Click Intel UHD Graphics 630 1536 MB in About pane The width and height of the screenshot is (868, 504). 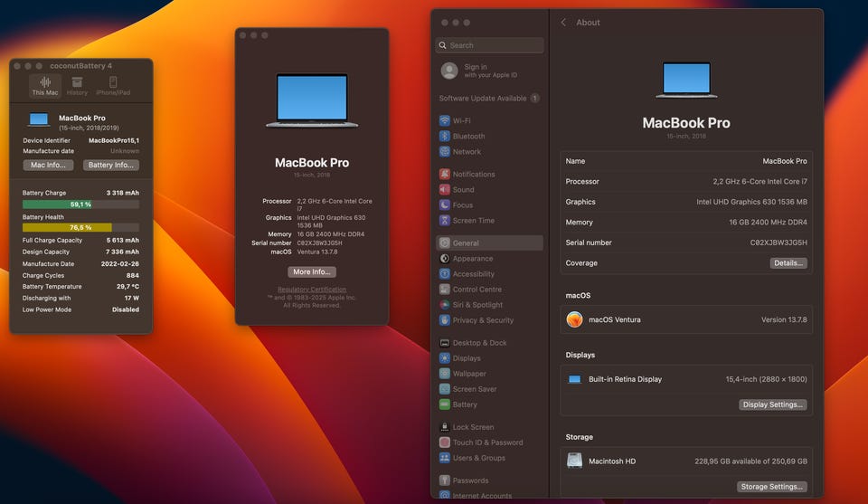(x=751, y=202)
